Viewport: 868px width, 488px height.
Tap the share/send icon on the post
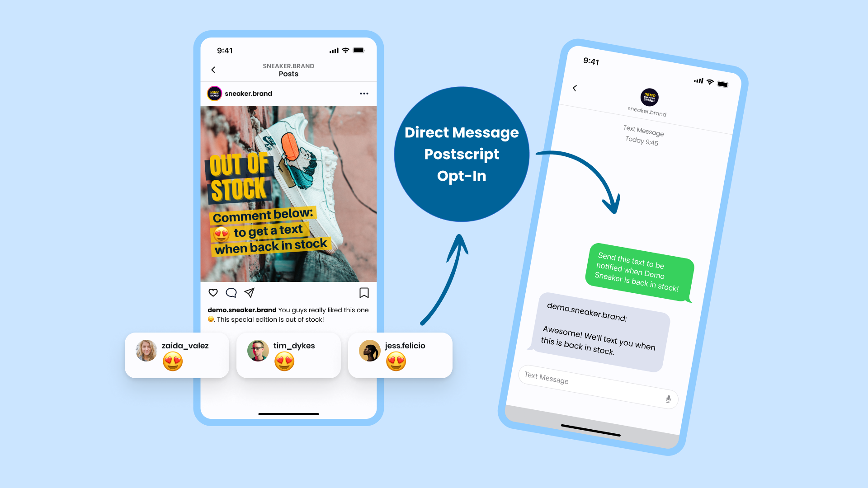(250, 292)
